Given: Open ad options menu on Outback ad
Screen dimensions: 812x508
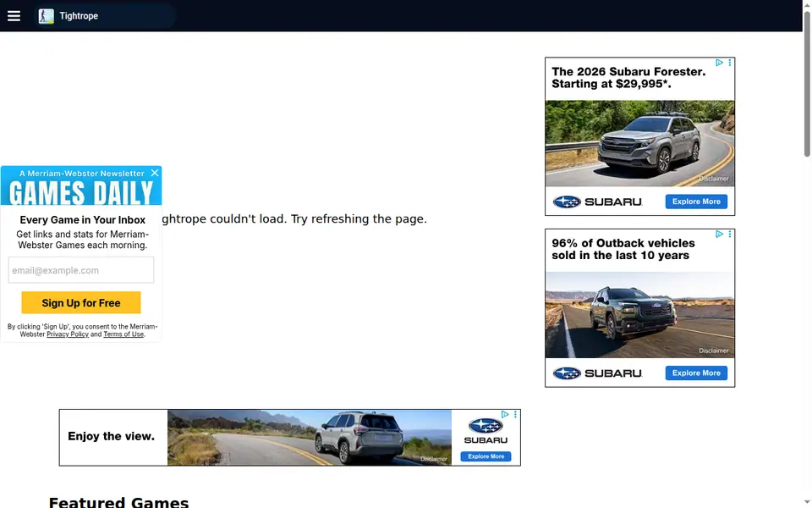Looking at the screenshot, I should coord(730,235).
